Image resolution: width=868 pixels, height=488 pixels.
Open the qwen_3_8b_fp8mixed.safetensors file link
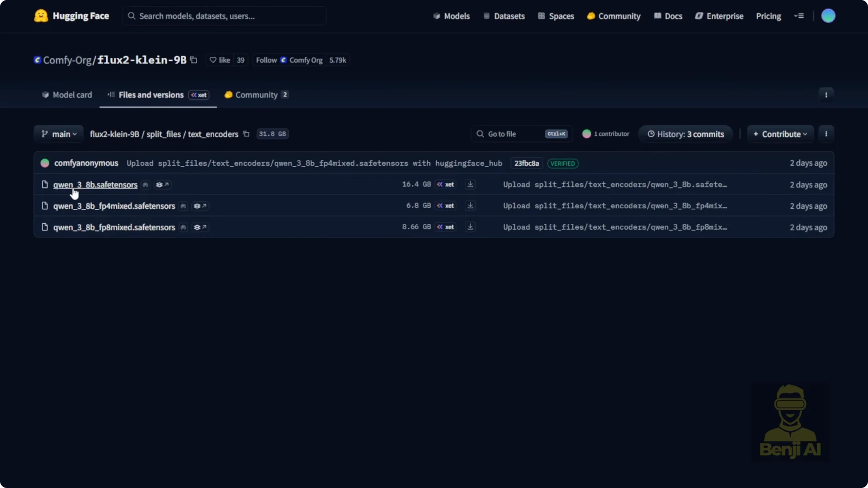pyautogui.click(x=114, y=227)
